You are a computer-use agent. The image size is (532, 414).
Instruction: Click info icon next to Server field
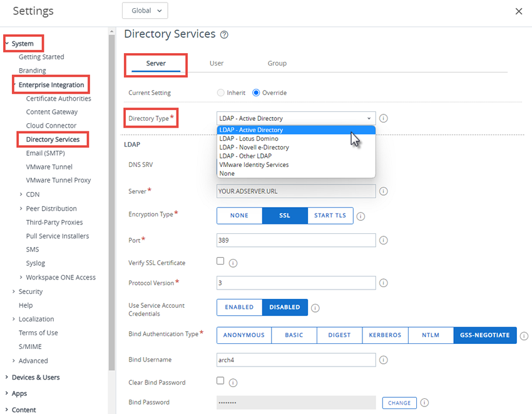(384, 191)
